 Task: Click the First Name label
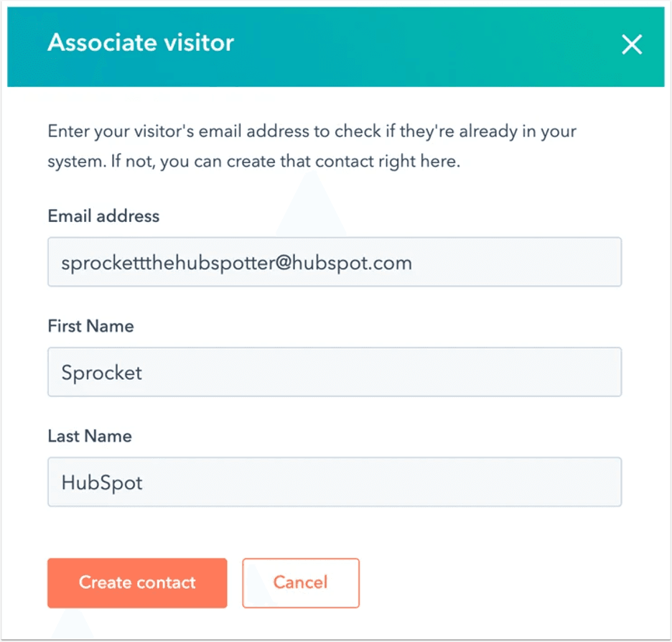90,325
